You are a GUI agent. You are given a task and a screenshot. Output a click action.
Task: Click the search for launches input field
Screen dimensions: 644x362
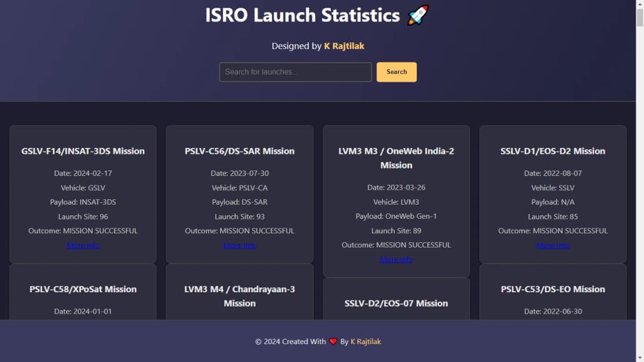(x=295, y=72)
